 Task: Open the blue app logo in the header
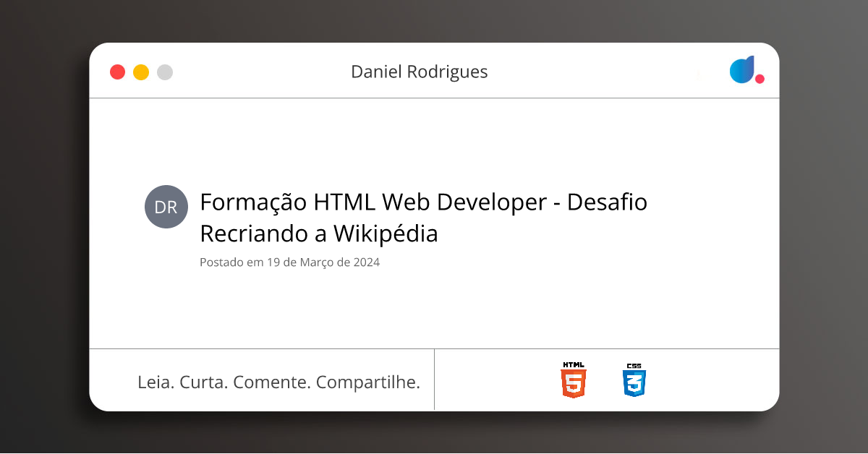[x=743, y=70]
